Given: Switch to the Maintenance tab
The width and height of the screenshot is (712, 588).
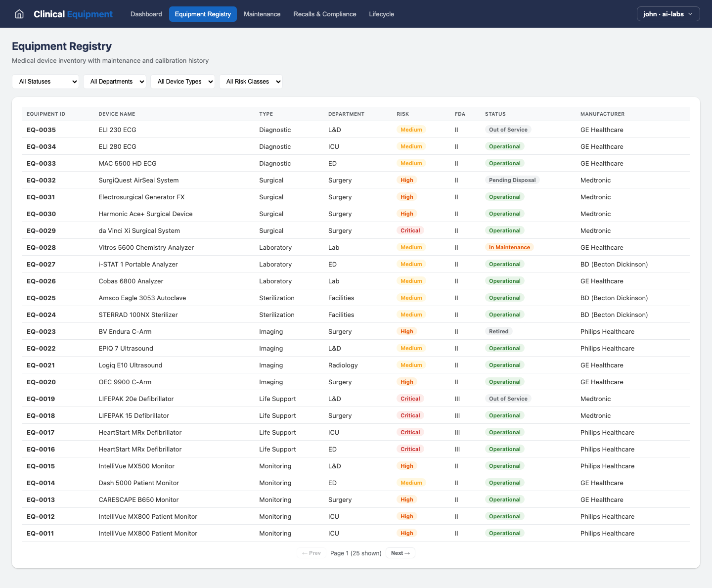Looking at the screenshot, I should 262,14.
